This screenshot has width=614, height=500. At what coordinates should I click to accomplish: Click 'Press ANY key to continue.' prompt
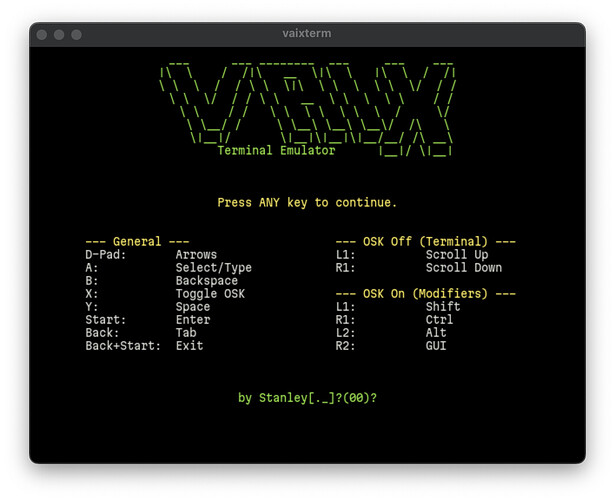coord(307,202)
